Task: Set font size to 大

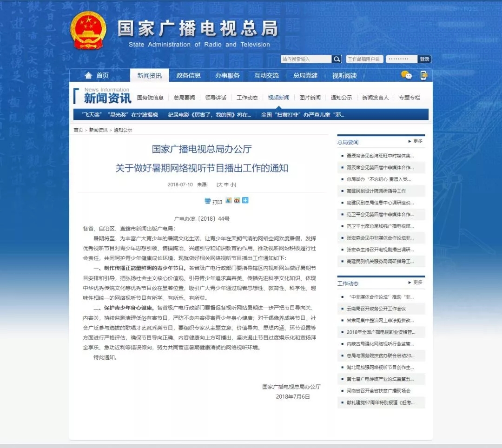Action: (x=220, y=184)
